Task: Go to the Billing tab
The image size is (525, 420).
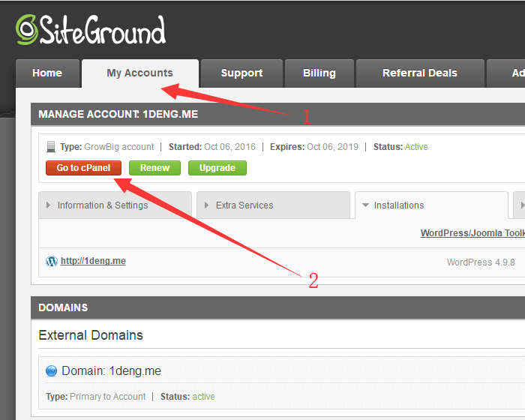Action: click(319, 73)
